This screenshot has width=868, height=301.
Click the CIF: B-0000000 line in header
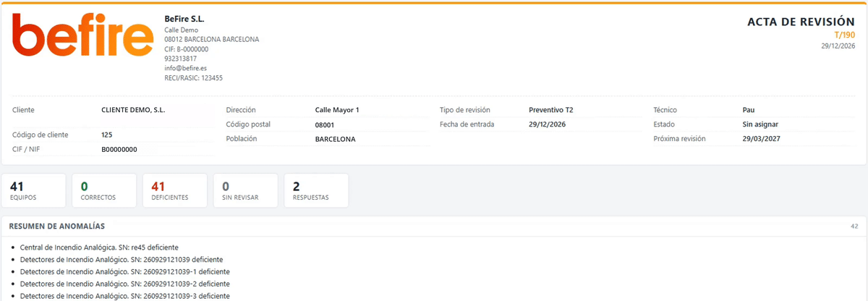pyautogui.click(x=187, y=49)
